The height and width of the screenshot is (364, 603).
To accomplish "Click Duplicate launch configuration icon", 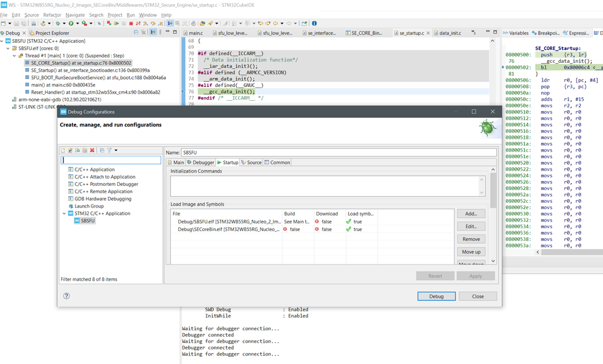I will (x=85, y=150).
